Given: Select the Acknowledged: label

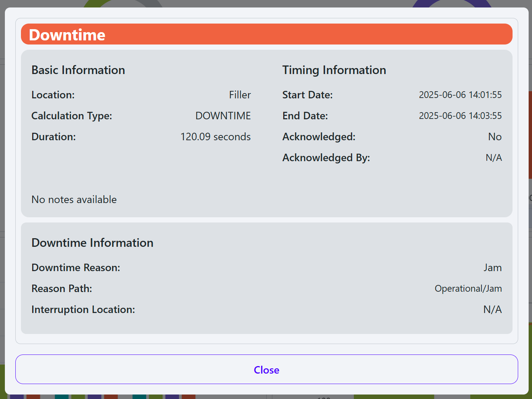Looking at the screenshot, I should [319, 137].
